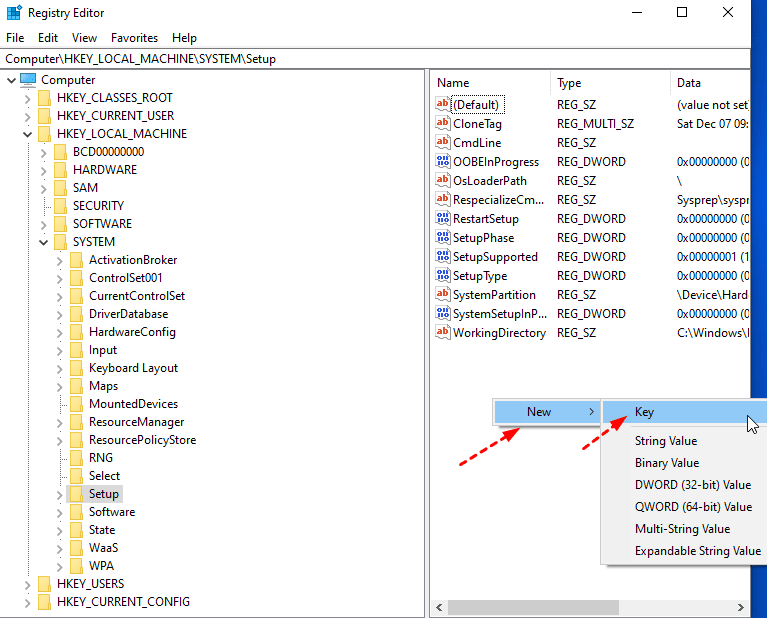
Task: Click the string icon beside SystemPartition
Action: click(x=443, y=295)
